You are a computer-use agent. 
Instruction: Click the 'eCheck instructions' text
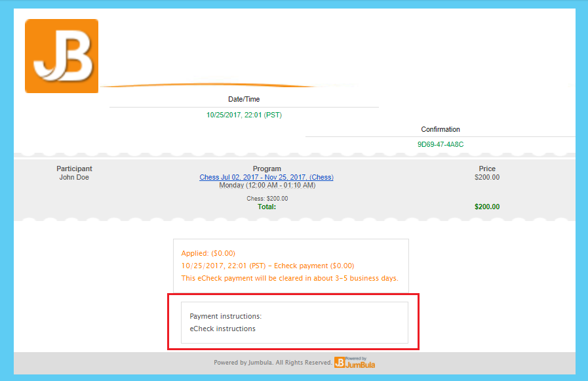coord(222,329)
